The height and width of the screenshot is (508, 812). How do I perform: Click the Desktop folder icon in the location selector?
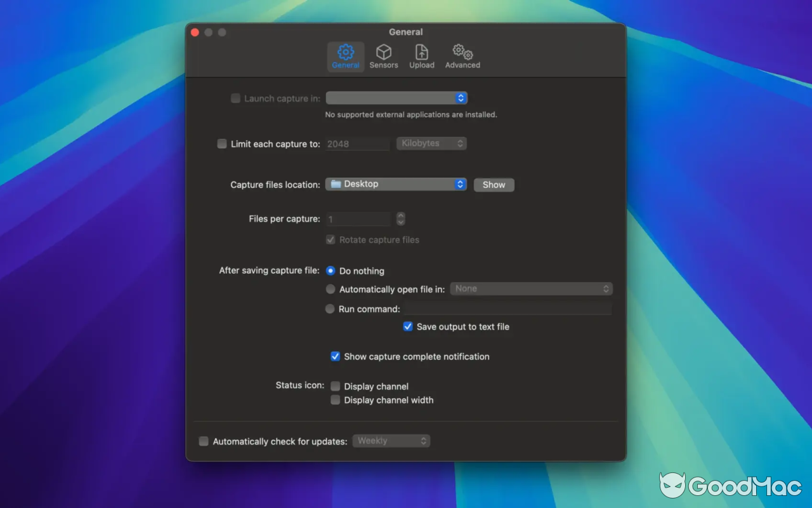click(336, 184)
